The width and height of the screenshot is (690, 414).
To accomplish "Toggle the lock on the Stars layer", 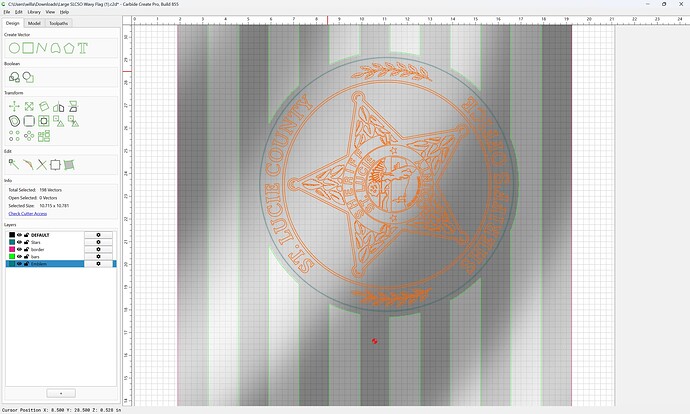I will pyautogui.click(x=26, y=242).
